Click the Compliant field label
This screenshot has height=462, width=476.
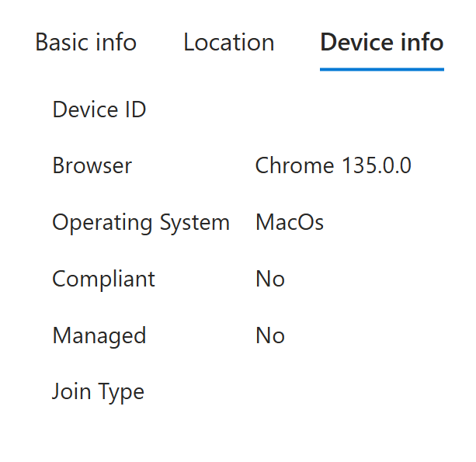click(103, 279)
